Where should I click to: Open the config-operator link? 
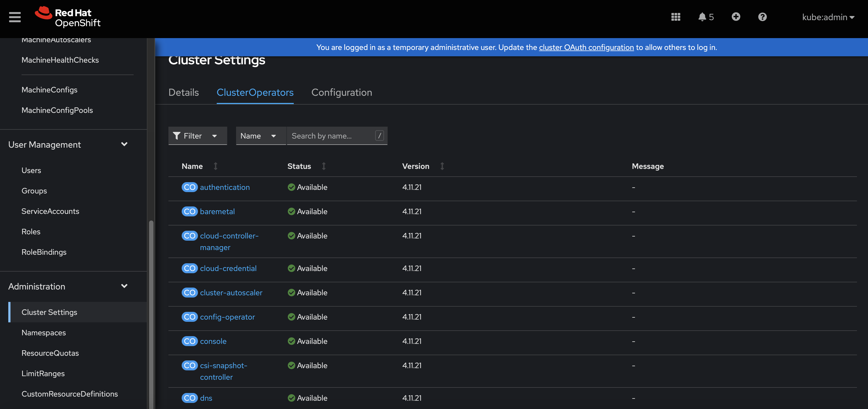coord(227,317)
